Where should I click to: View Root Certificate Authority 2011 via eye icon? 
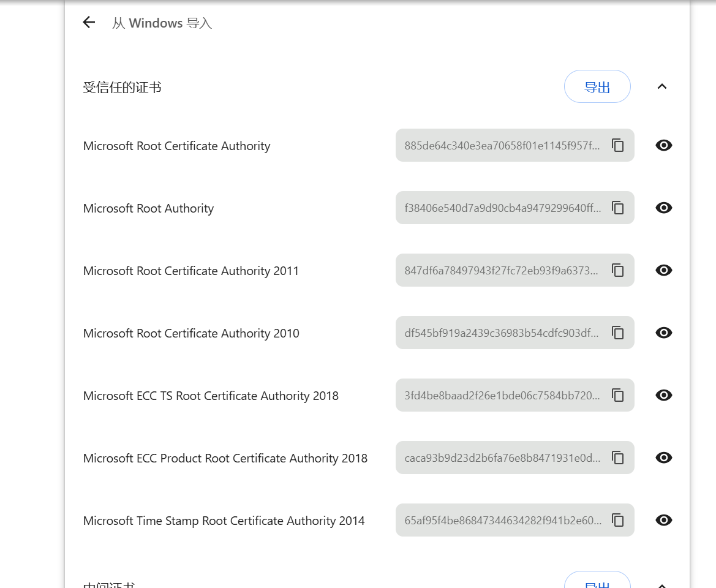click(x=664, y=270)
